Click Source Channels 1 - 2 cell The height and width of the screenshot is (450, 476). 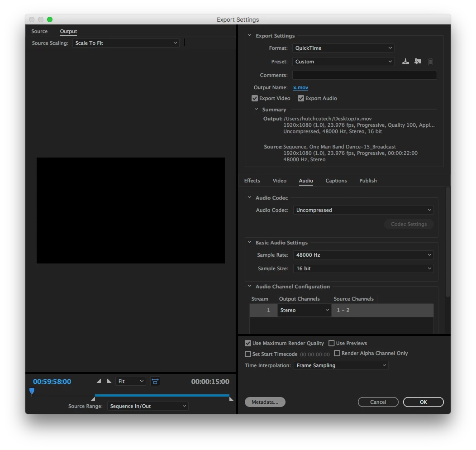[x=382, y=310]
